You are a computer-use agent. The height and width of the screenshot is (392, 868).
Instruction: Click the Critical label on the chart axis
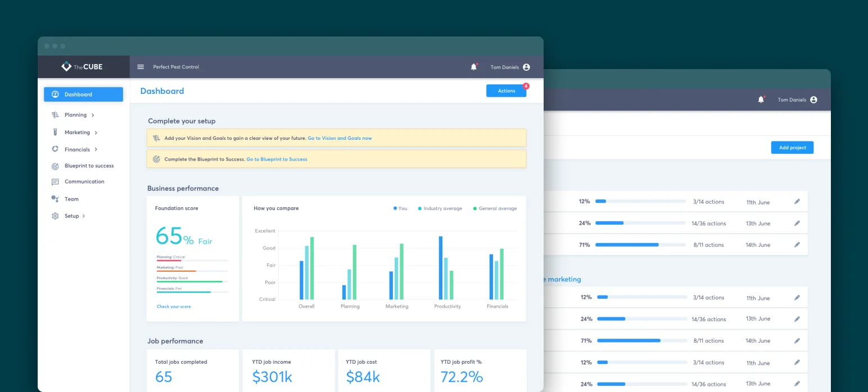pyautogui.click(x=268, y=299)
